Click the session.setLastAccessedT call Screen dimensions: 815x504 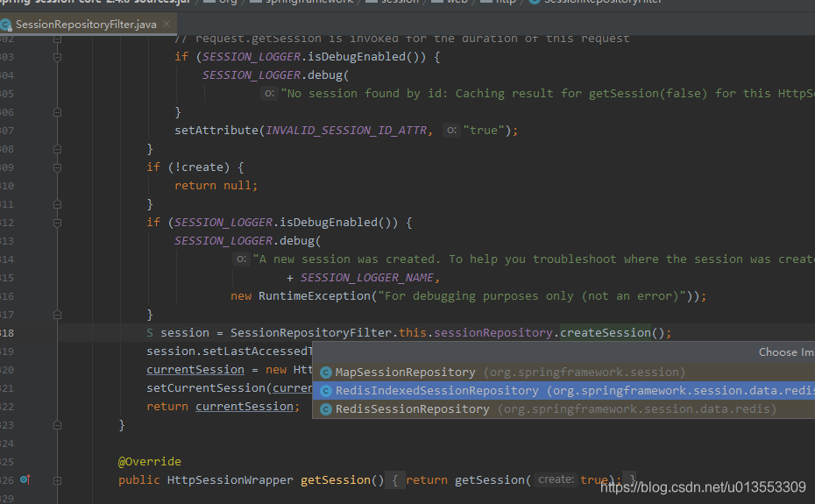[x=230, y=351]
